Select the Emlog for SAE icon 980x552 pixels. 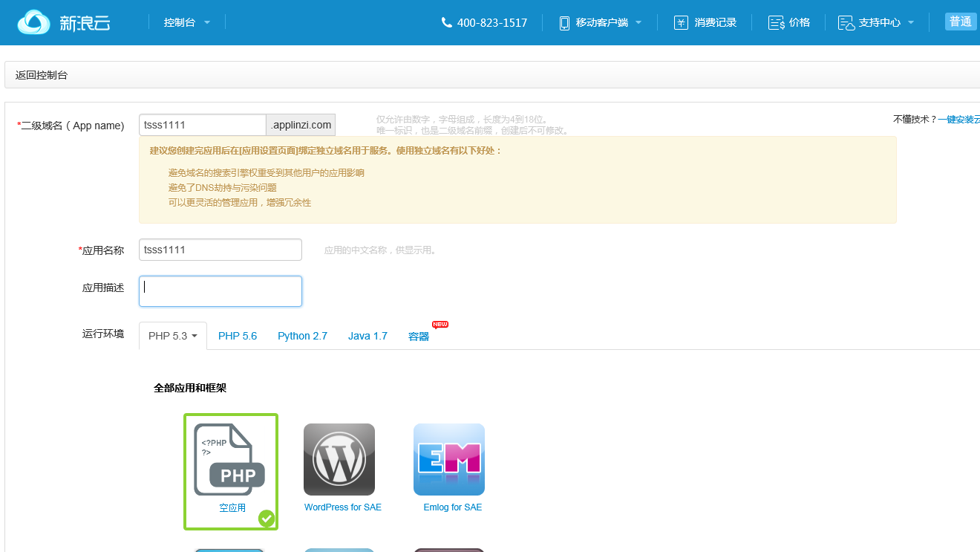click(449, 459)
